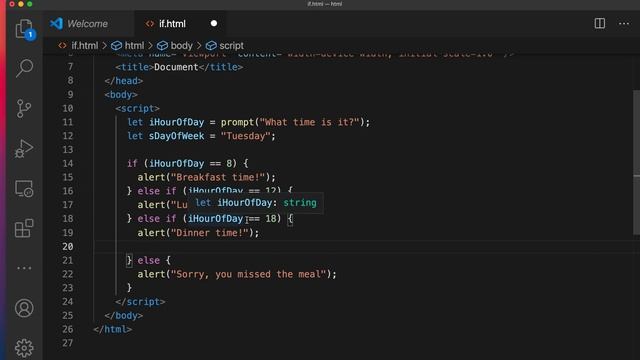This screenshot has height=360, width=640.
Task: Click line number 11 in the gutter
Action: point(68,122)
